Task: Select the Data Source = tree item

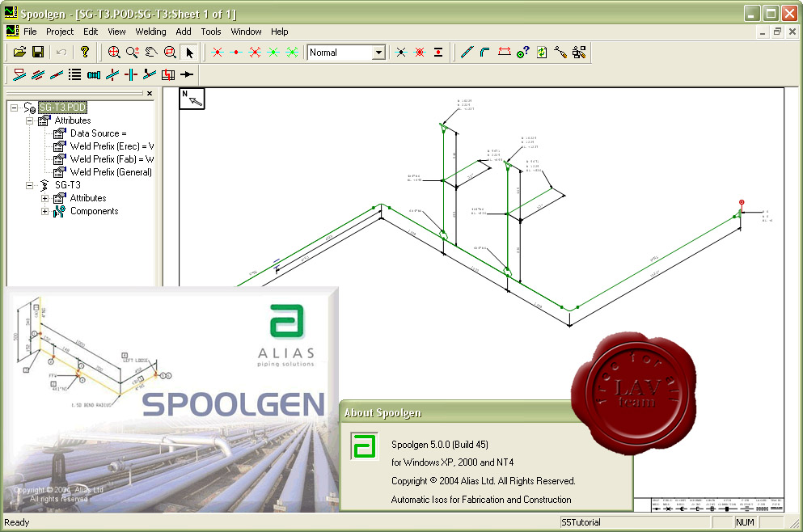Action: click(x=99, y=133)
